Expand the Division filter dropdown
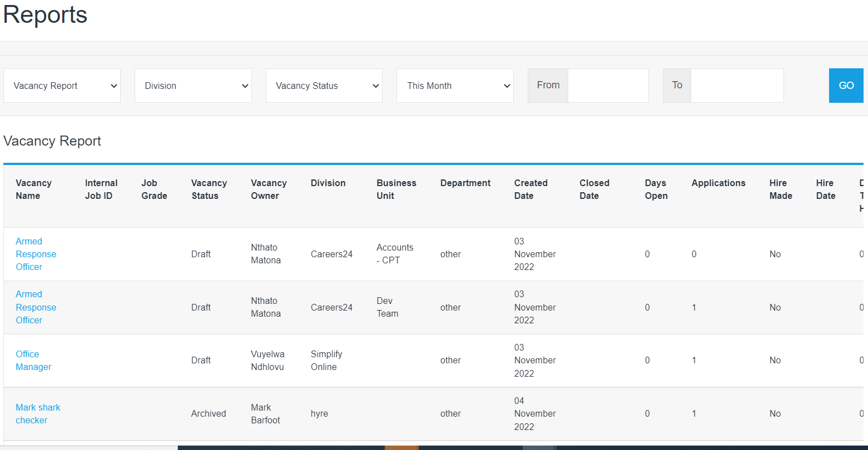Image resolution: width=868 pixels, height=450 pixels. pos(193,86)
